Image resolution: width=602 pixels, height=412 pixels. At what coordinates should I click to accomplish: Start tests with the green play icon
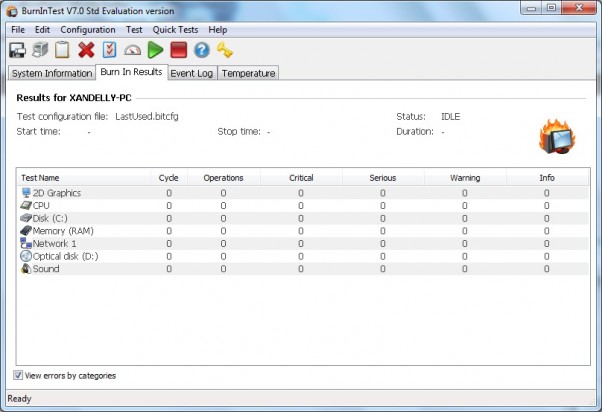point(155,50)
